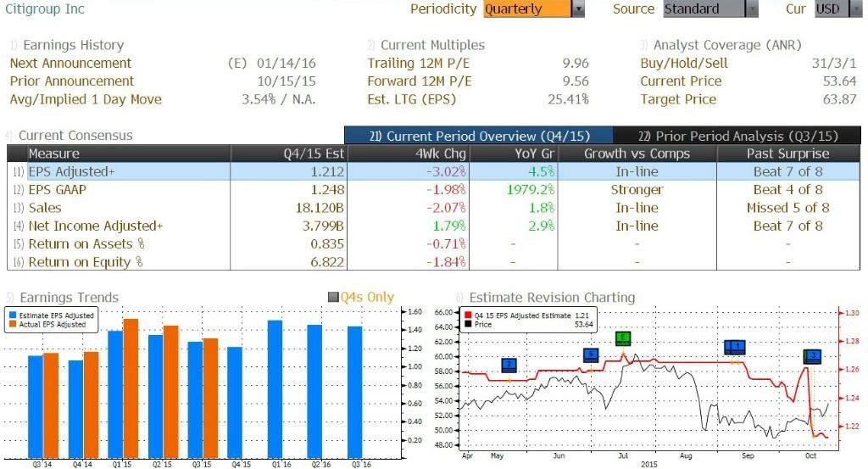Click the blue '3' marker near October
The width and height of the screenshot is (868, 469).
(813, 356)
